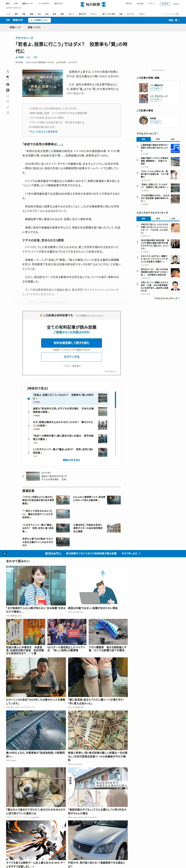Copy the article link
This screenshot has width=186, height=868.
click(x=8, y=107)
